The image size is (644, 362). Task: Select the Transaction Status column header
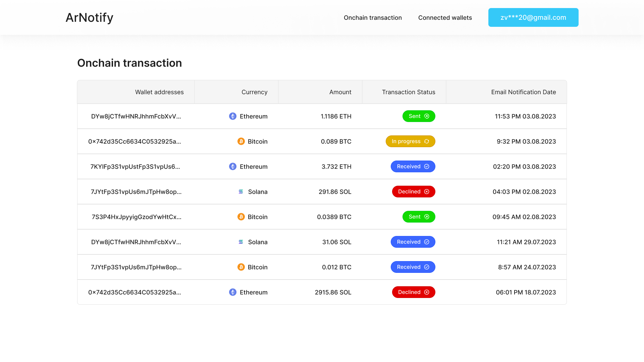pos(408,92)
